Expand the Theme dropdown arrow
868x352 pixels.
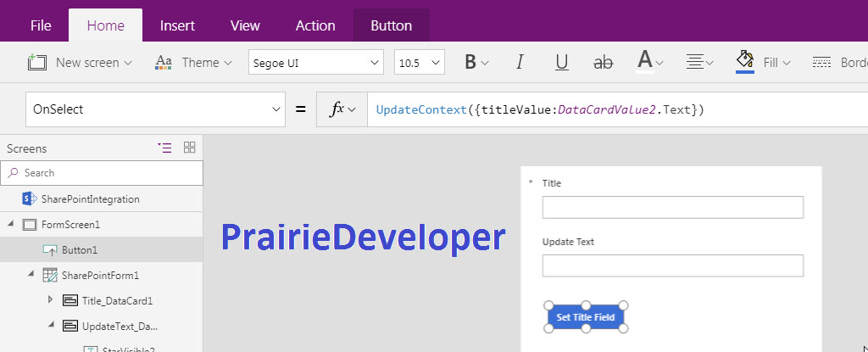(x=227, y=64)
